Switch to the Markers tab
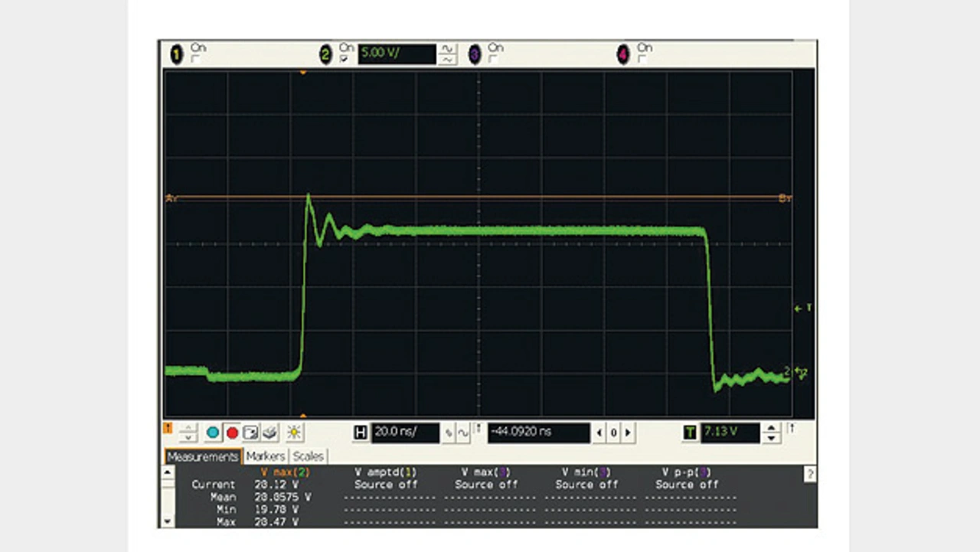This screenshot has width=980, height=552. (x=265, y=456)
